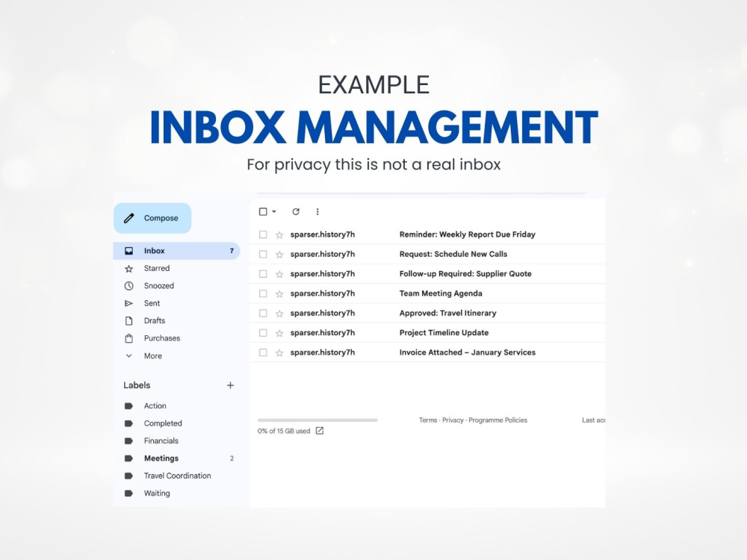Select the Weekly Report Due Friday email checkbox
The image size is (747, 560).
click(263, 234)
